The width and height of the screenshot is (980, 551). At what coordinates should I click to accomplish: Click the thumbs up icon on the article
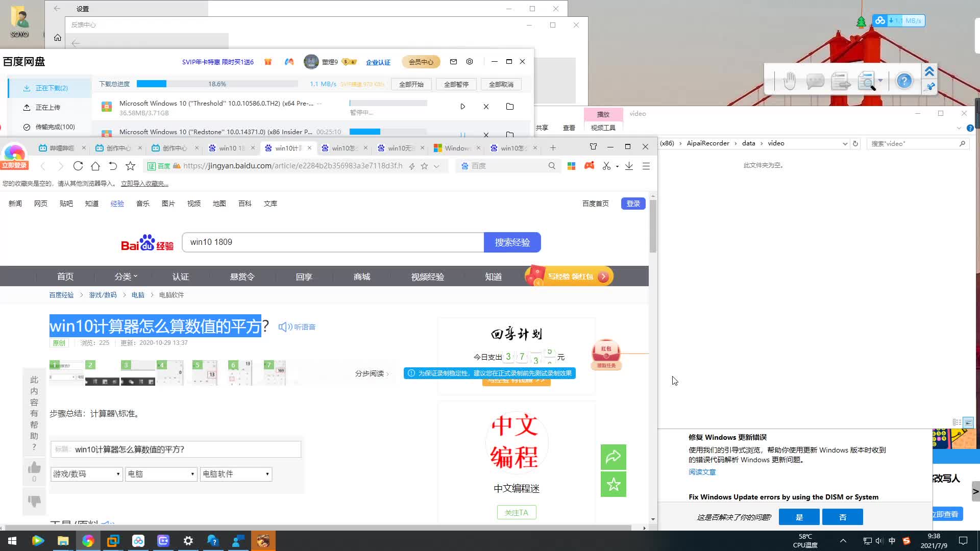[x=34, y=467]
